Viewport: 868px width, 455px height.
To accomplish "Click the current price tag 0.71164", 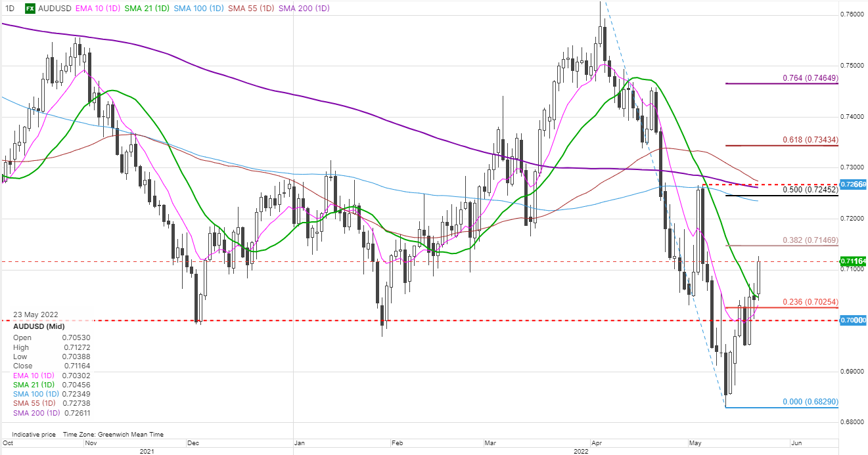I will click(x=853, y=261).
